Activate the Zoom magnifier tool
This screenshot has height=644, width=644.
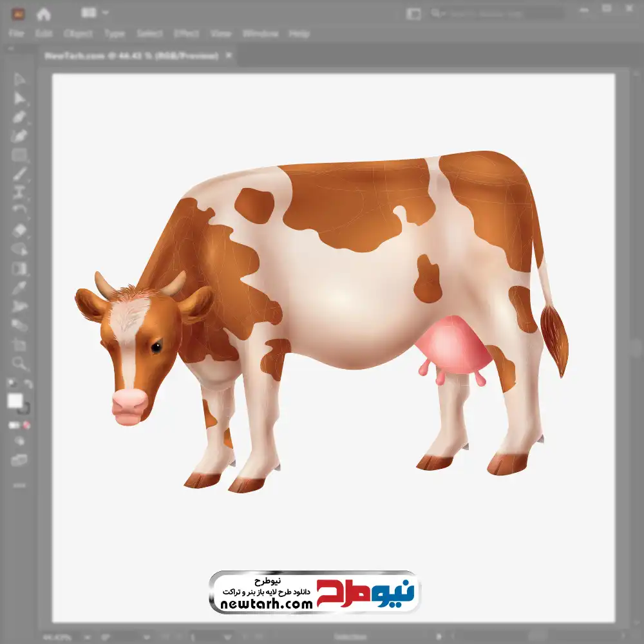pyautogui.click(x=19, y=363)
